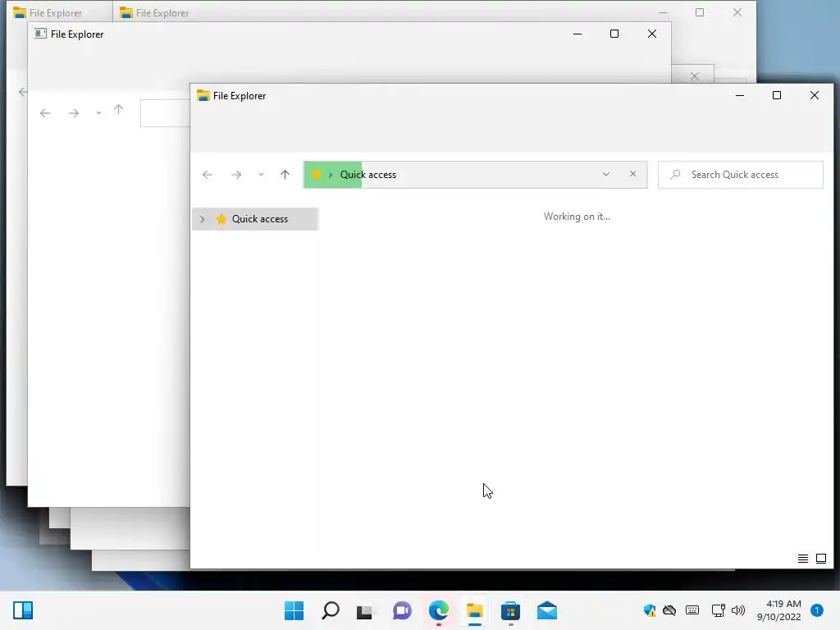Launch Chat from the taskbar
840x630 pixels.
coord(402,610)
